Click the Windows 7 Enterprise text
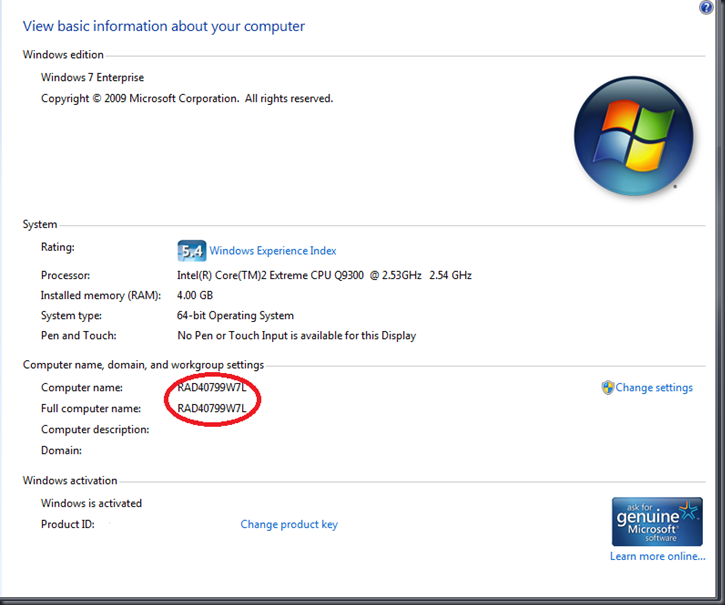Screen dimensions: 725x605 (92, 77)
